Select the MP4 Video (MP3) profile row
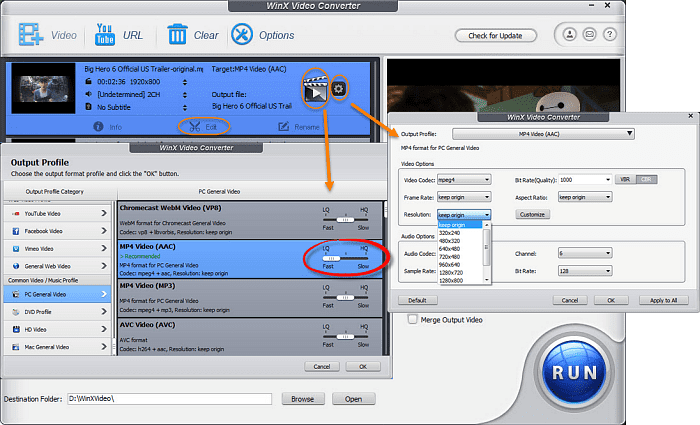This screenshot has height=425, width=700. [250, 298]
